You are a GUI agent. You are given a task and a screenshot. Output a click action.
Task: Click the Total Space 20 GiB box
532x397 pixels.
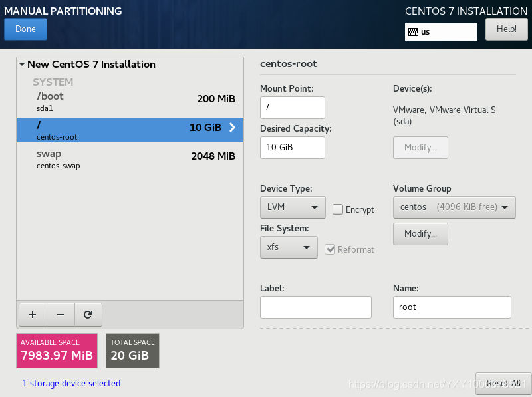pyautogui.click(x=132, y=351)
